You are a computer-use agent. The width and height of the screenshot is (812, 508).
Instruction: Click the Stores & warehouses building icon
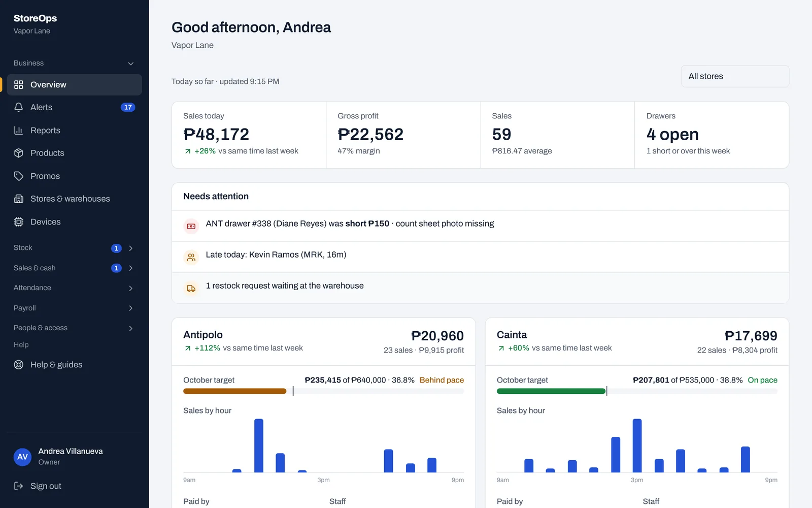coord(19,199)
